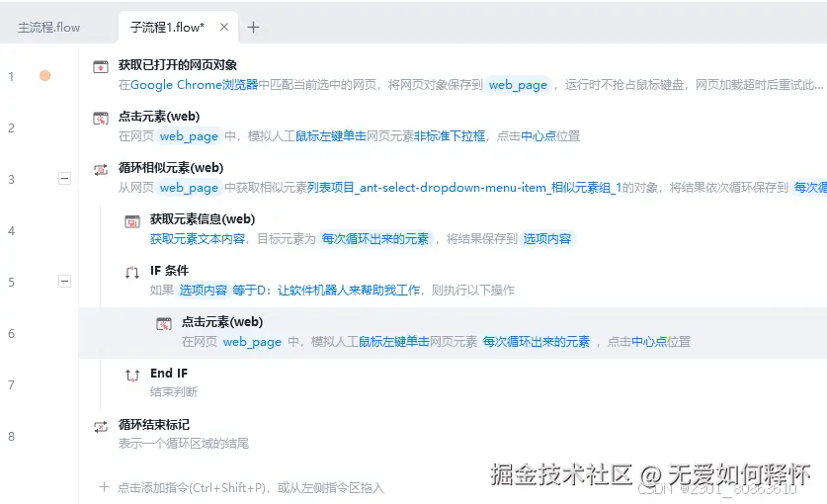
Task: Click the step 2 点击元素(web) icon
Action: (101, 119)
